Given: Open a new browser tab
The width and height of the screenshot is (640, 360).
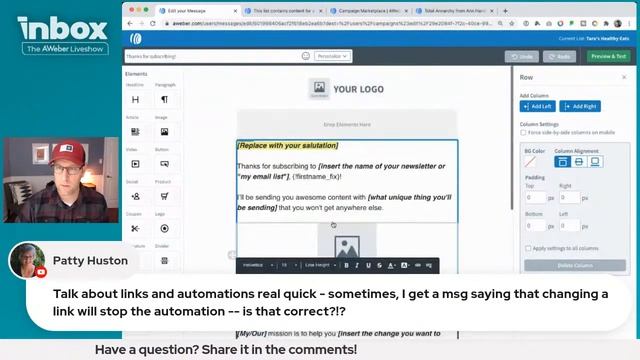Looking at the screenshot, I should (505, 11).
